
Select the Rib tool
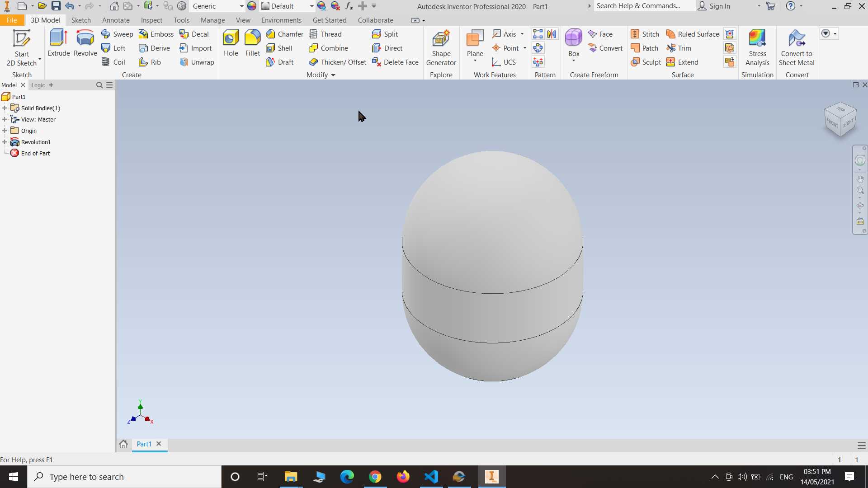[x=150, y=62]
